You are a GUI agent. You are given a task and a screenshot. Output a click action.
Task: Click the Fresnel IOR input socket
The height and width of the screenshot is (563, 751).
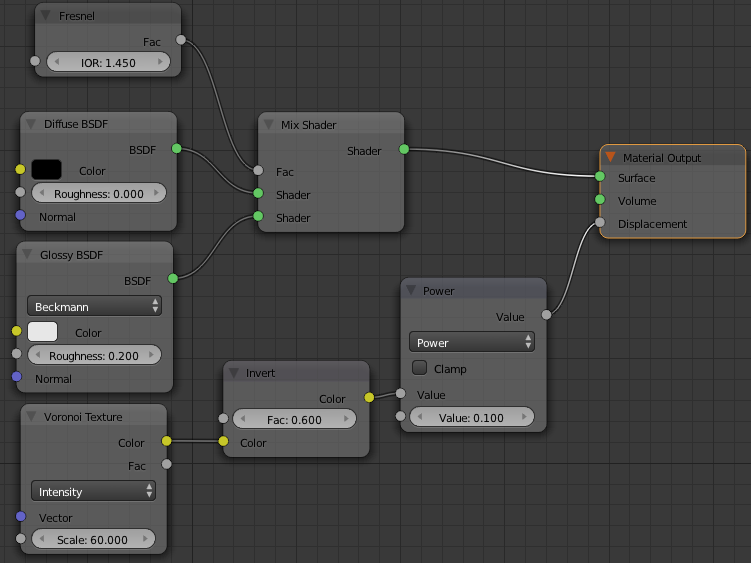35,61
